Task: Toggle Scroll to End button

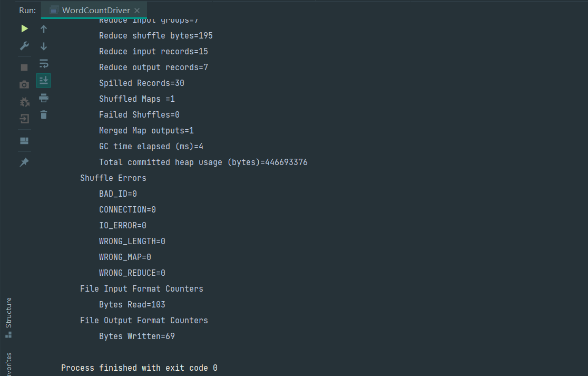Action: 44,81
